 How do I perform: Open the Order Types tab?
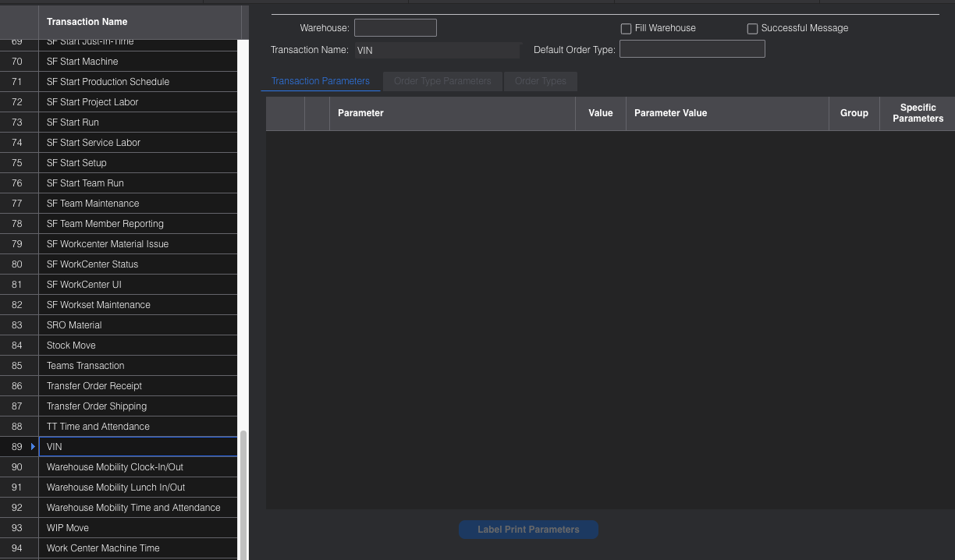[541, 81]
